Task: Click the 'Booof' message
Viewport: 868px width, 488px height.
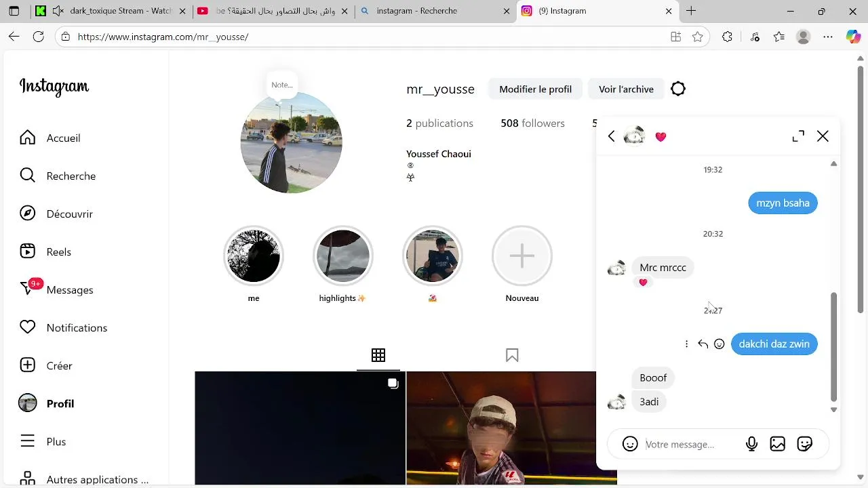Action: coord(653,378)
